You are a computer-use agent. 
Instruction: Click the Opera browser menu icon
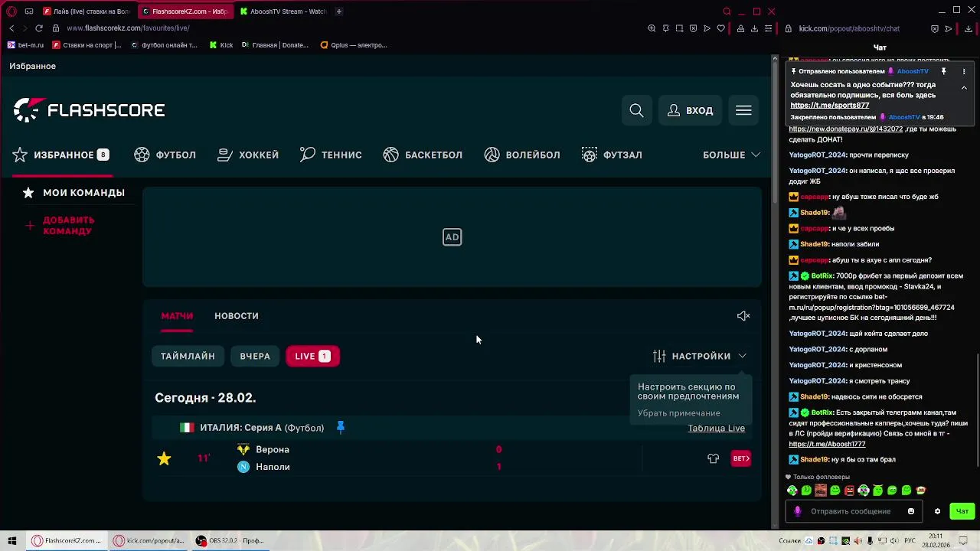(11, 11)
